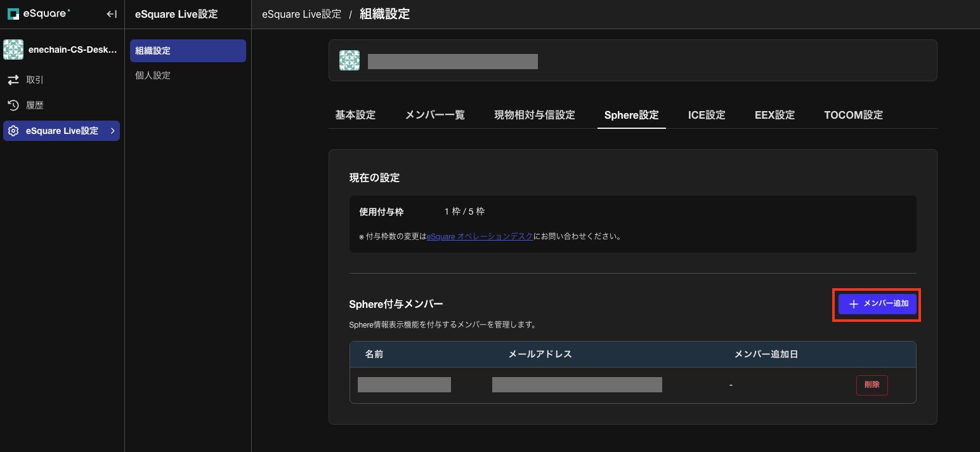Click the enechain-CS-Desk organization name
This screenshot has height=452, width=980.
pos(73,50)
